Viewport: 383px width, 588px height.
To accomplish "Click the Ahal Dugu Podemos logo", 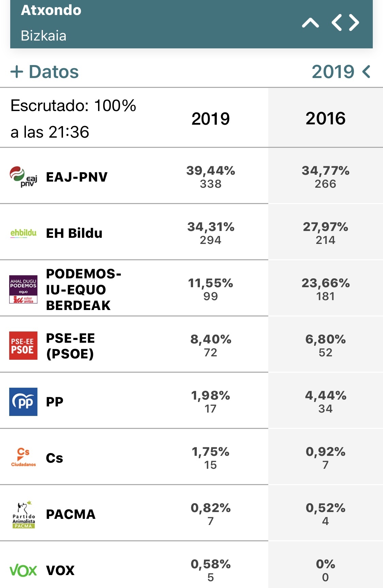I will tap(23, 289).
